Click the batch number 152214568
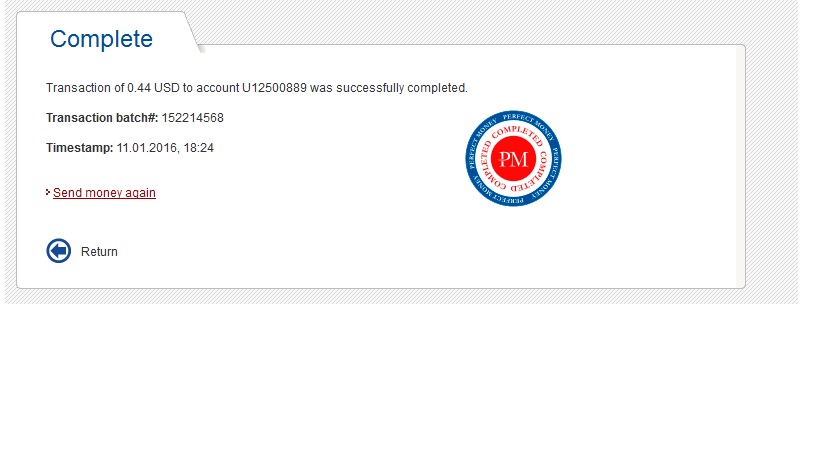819x460 pixels. [x=193, y=118]
